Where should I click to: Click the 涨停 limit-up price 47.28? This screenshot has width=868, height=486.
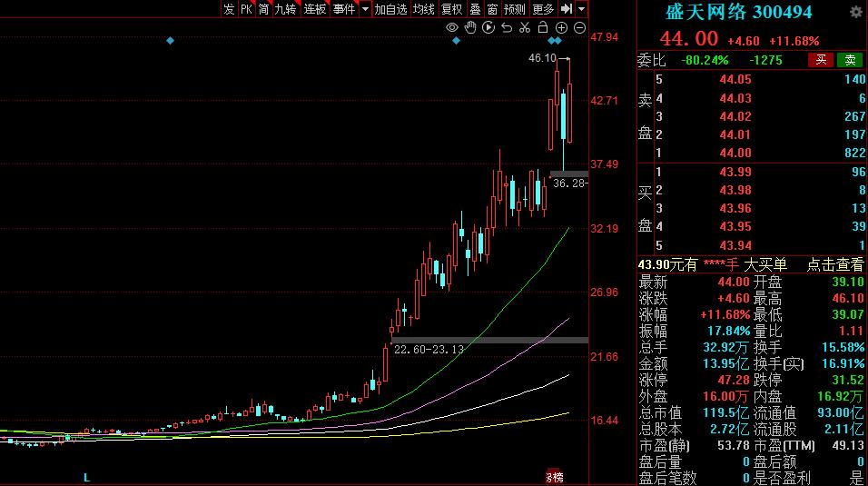(x=733, y=380)
